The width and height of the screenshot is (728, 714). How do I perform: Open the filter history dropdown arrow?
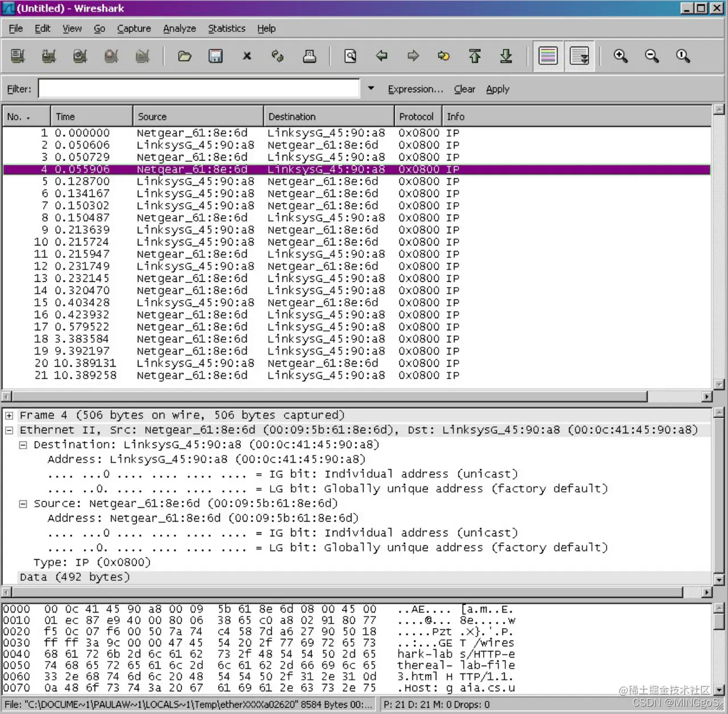(371, 88)
